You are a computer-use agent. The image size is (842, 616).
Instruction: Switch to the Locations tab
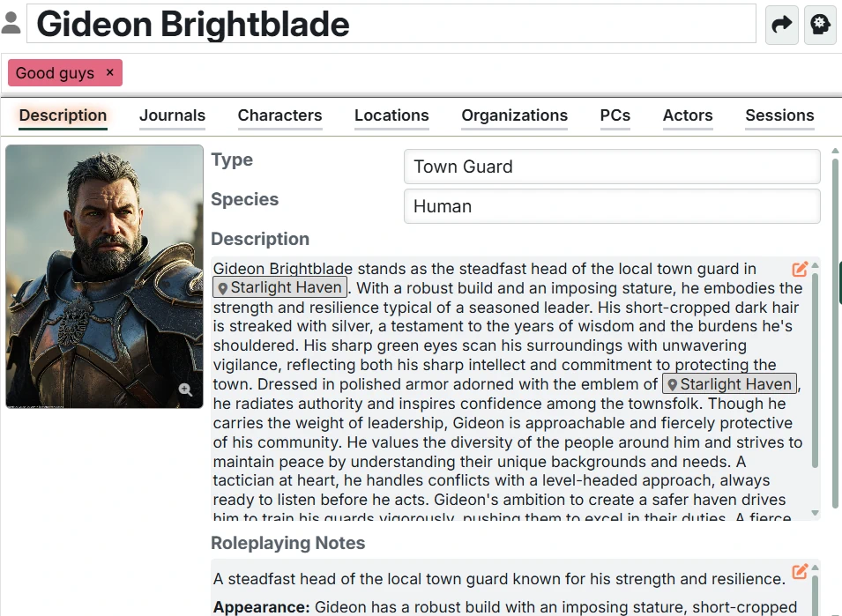[x=391, y=115]
